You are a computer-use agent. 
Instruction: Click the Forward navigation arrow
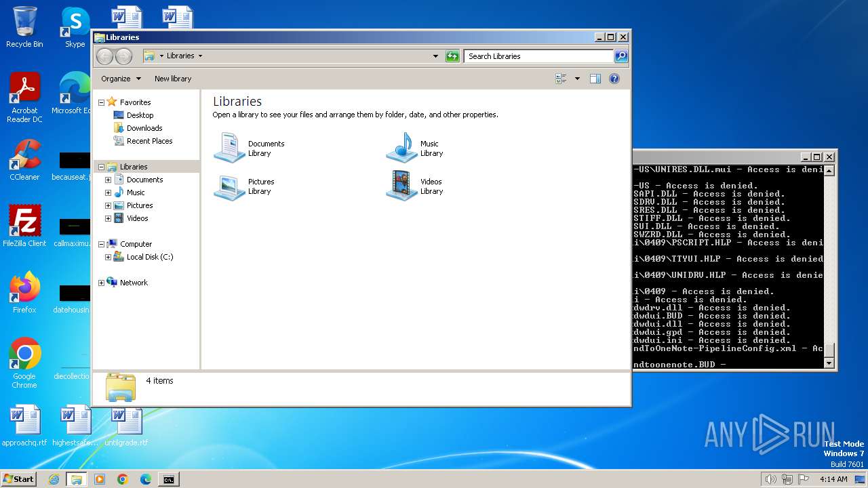(123, 56)
